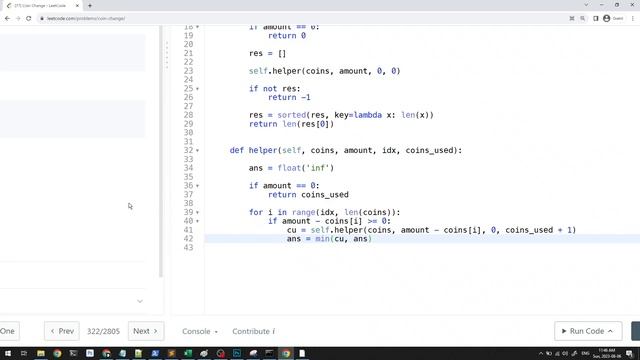Open Photoshop icon on the taskbar
Image resolution: width=640 pixels, height=360 pixels.
tap(237, 353)
